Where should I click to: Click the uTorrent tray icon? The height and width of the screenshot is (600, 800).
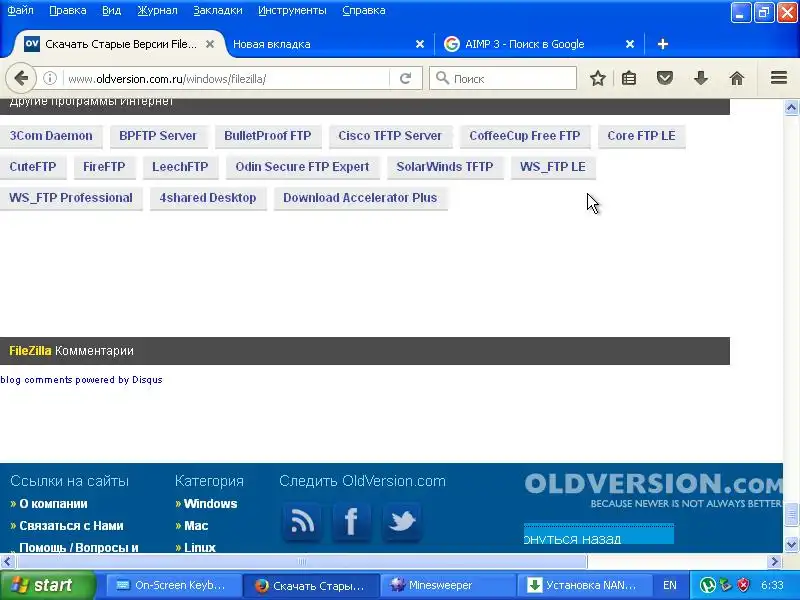pyautogui.click(x=707, y=585)
